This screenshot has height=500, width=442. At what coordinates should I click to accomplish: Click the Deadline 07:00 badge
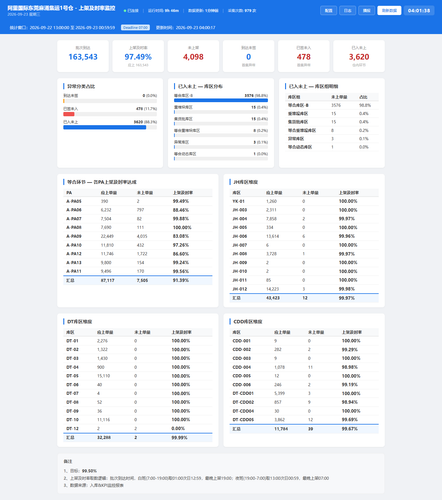(x=135, y=27)
